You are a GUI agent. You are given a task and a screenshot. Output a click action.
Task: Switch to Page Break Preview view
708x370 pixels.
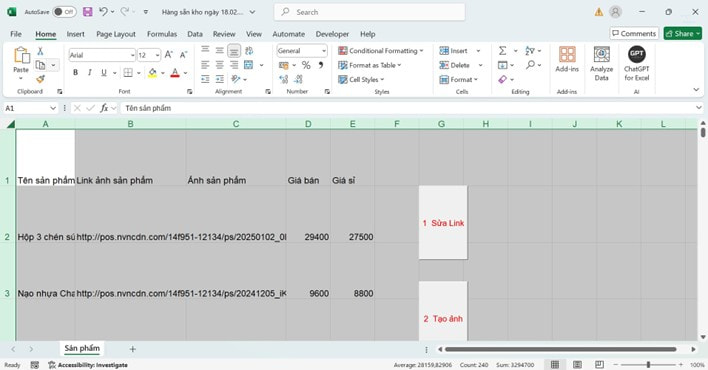point(599,365)
